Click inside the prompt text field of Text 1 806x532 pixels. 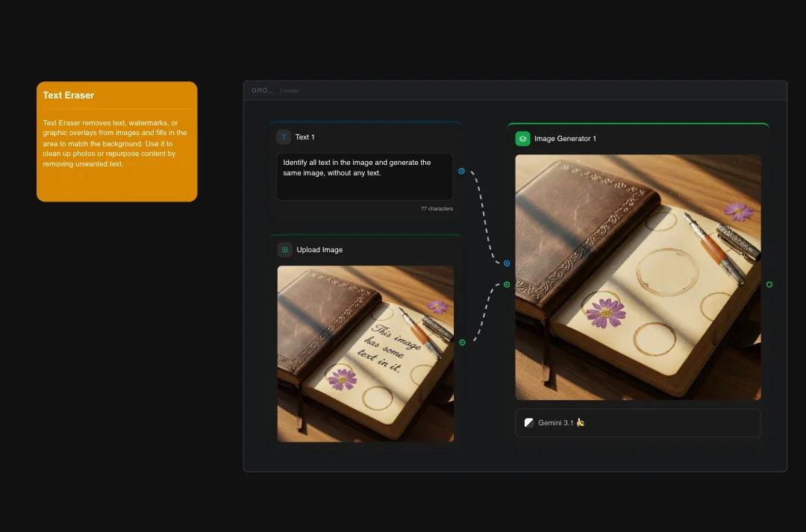[364, 176]
